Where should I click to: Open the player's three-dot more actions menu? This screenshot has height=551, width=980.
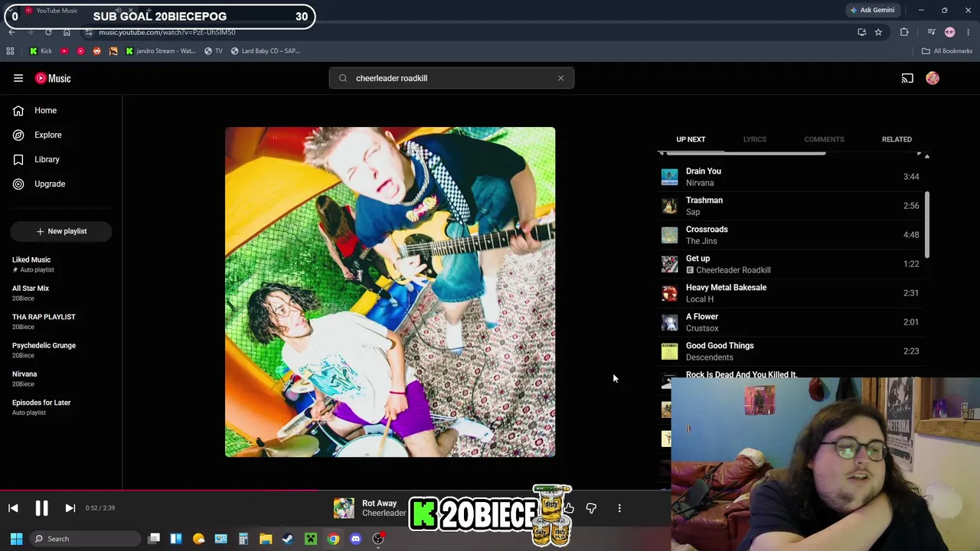(x=619, y=508)
